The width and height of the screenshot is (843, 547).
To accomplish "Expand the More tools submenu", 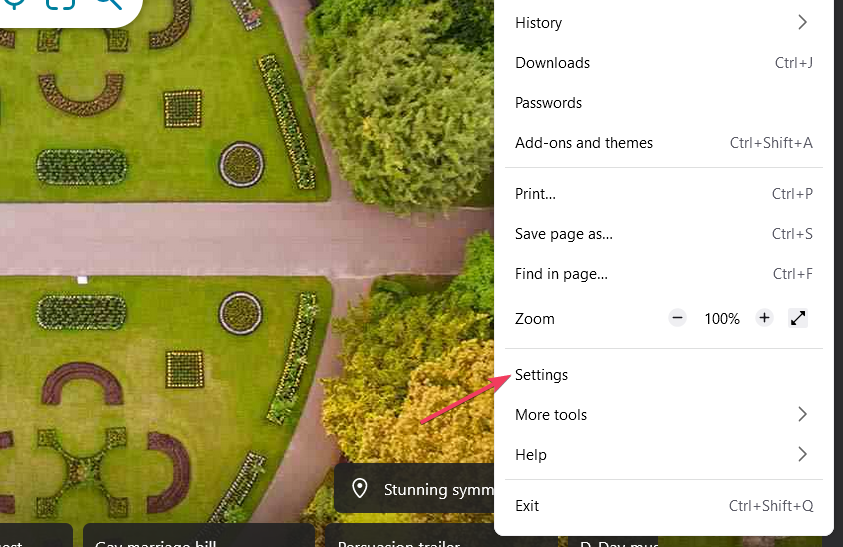I will coord(663,415).
